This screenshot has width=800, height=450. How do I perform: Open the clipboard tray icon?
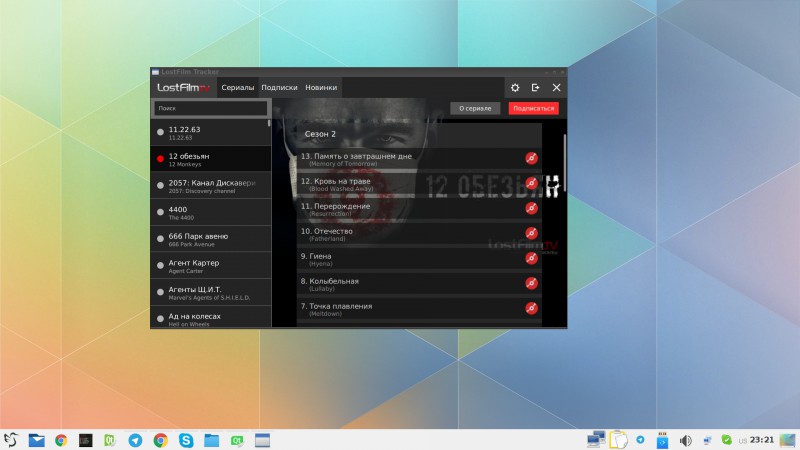tap(618, 440)
